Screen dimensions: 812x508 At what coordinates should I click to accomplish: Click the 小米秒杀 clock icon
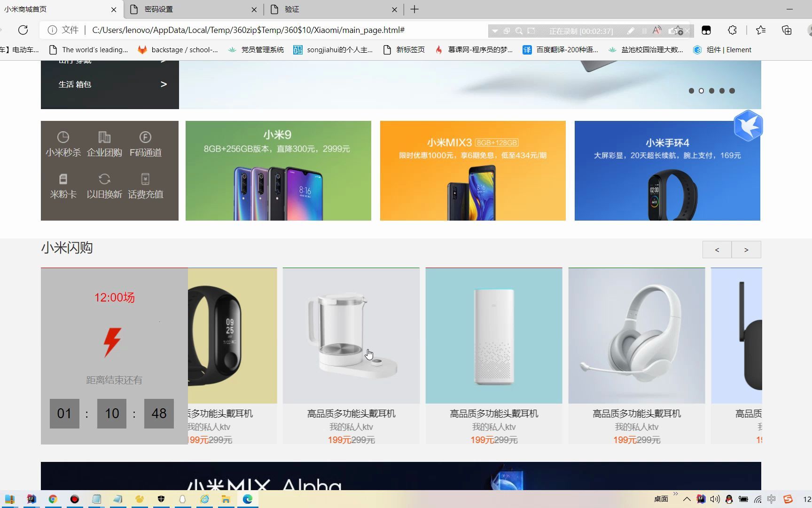pos(63,137)
